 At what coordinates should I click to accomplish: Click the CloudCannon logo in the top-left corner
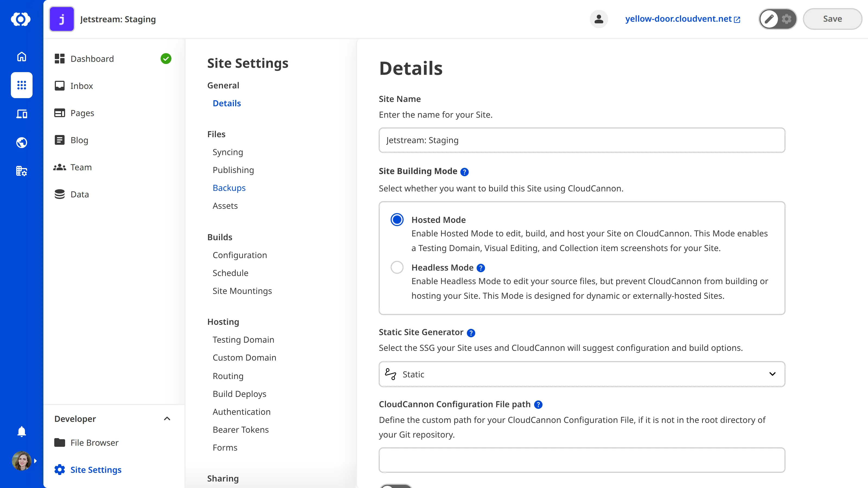[21, 19]
